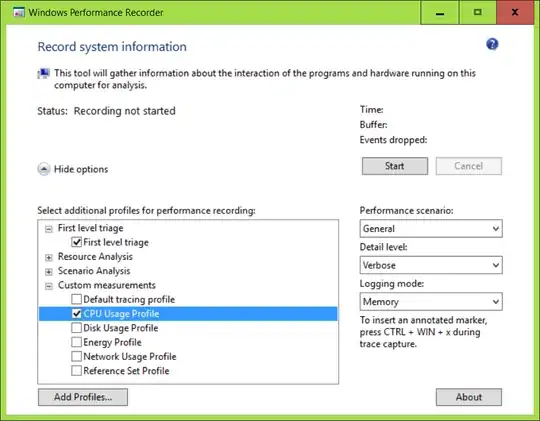Open the blue help question mark icon

click(x=492, y=44)
